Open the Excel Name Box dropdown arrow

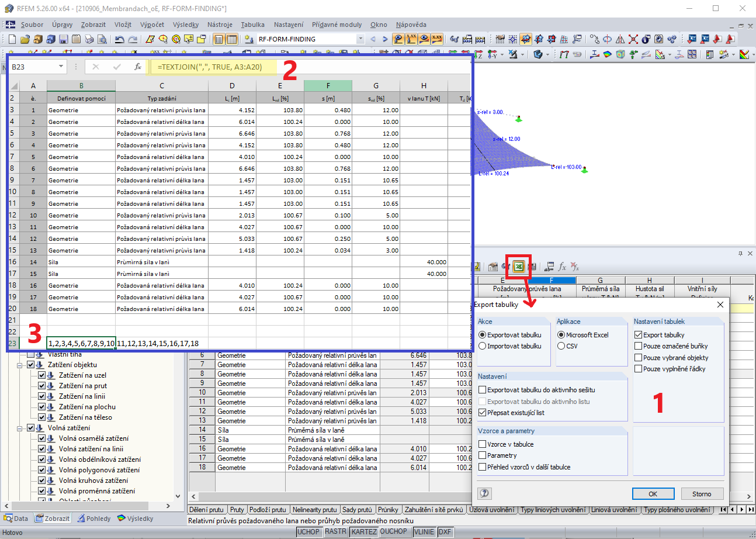(61, 67)
